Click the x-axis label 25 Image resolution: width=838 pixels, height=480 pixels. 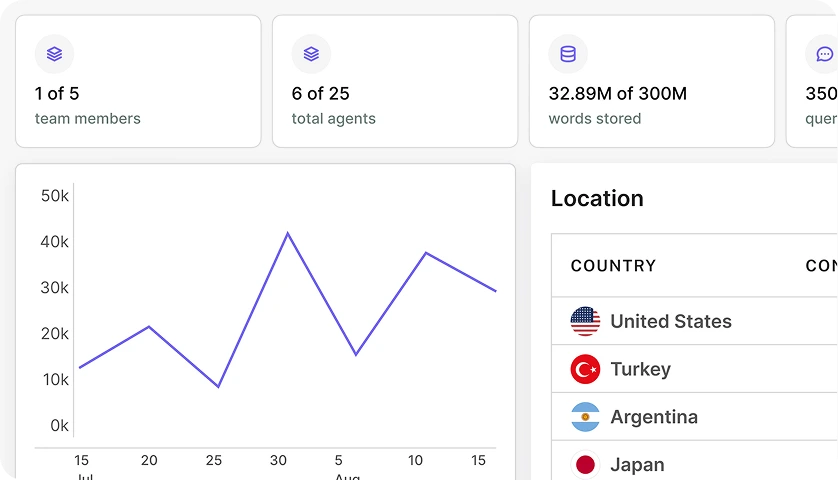pos(214,460)
